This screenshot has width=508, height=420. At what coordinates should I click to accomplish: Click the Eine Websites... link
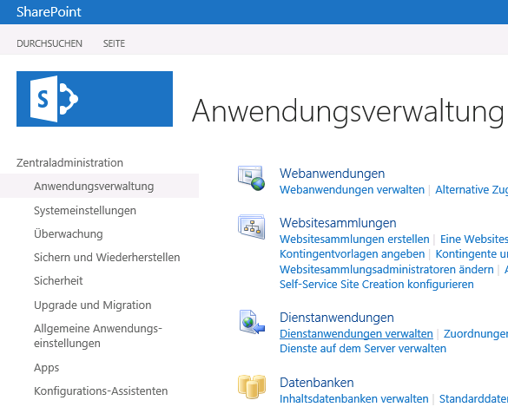474,239
